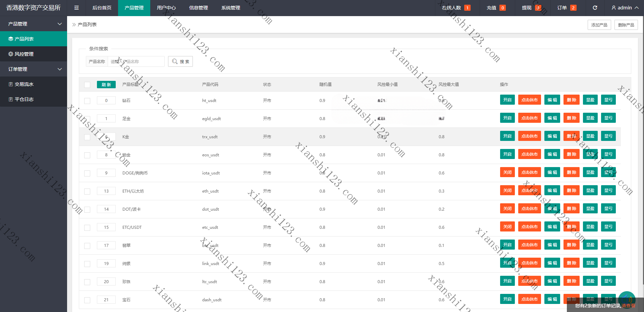Click the online users badge 1
Image resolution: width=644 pixels, height=312 pixels.
pyautogui.click(x=467, y=8)
